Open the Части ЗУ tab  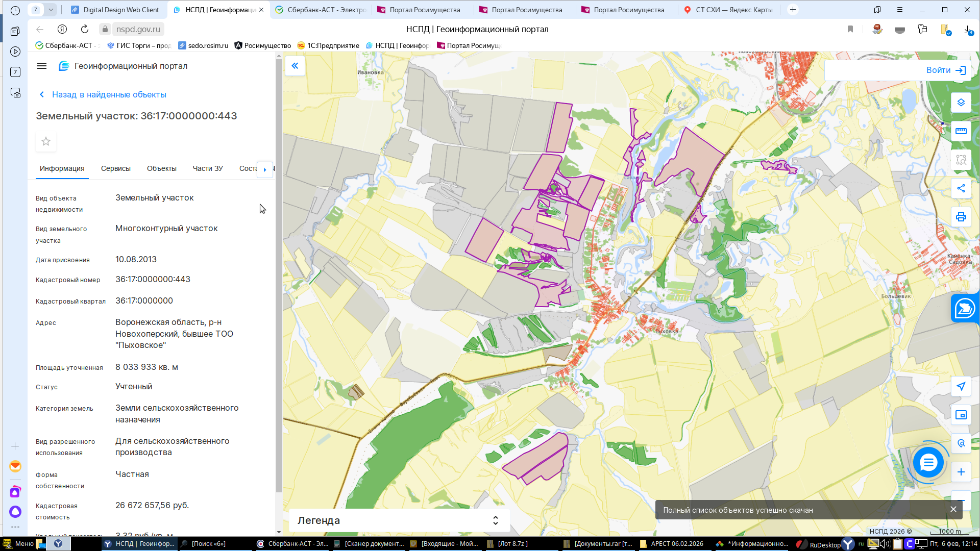tap(207, 168)
